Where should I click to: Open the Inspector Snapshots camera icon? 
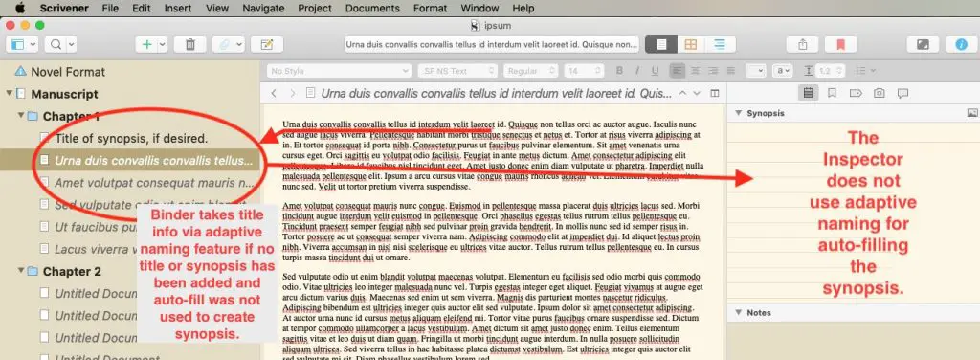coord(880,93)
